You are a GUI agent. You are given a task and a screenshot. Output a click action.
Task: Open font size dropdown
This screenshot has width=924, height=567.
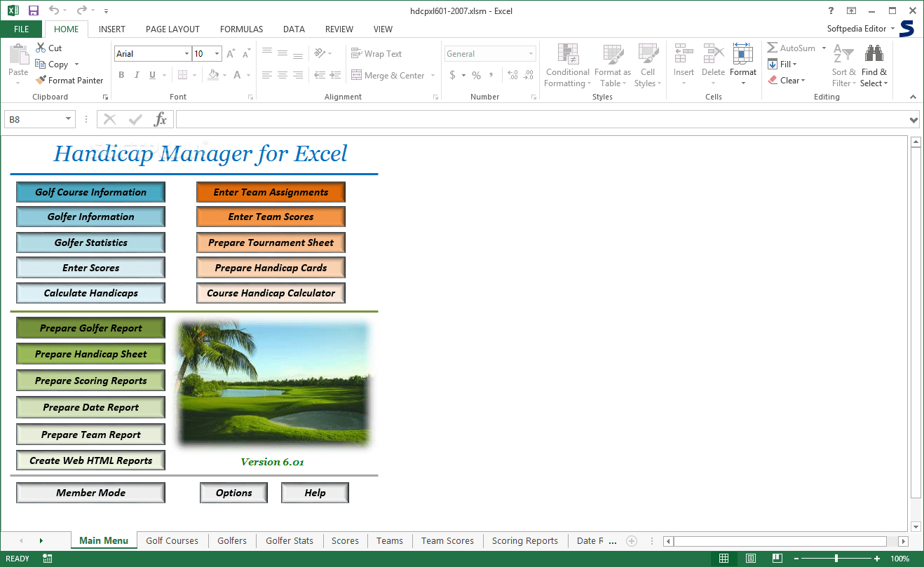[x=217, y=53]
